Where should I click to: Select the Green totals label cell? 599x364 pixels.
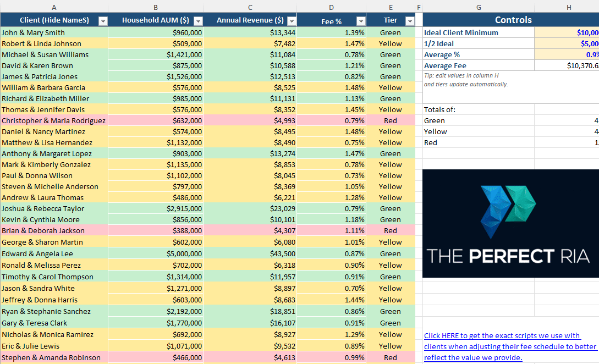click(479, 121)
